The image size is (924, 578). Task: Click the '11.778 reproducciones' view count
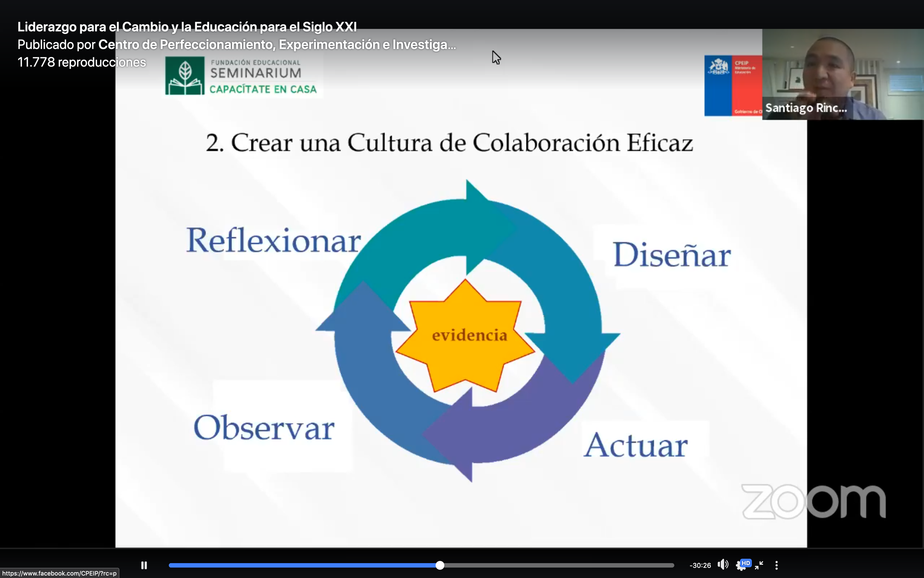[x=82, y=62]
